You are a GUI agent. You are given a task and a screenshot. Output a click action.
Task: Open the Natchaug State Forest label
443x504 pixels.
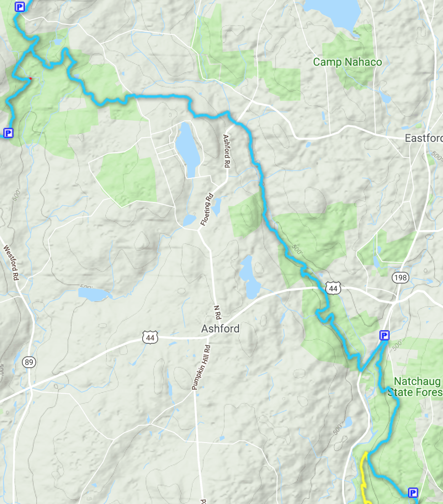pyautogui.click(x=415, y=387)
